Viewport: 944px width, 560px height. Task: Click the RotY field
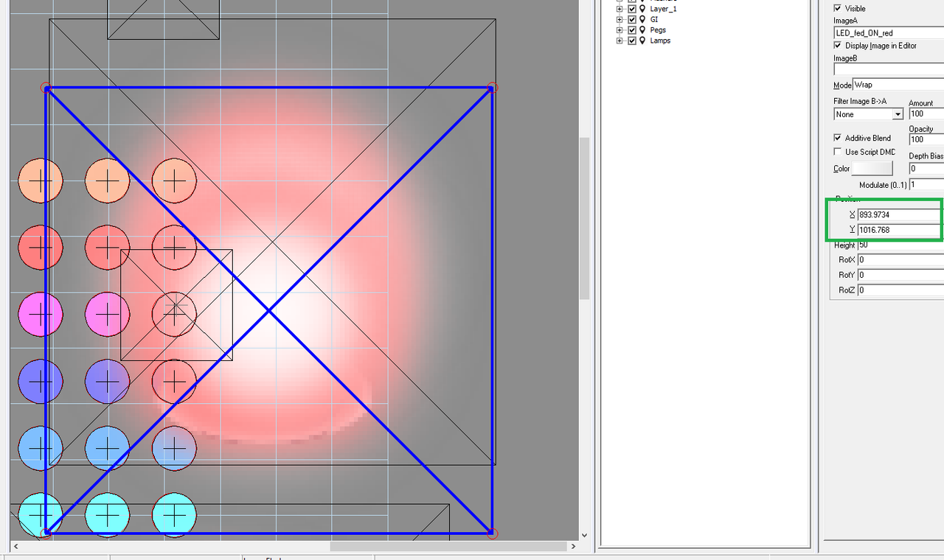900,275
